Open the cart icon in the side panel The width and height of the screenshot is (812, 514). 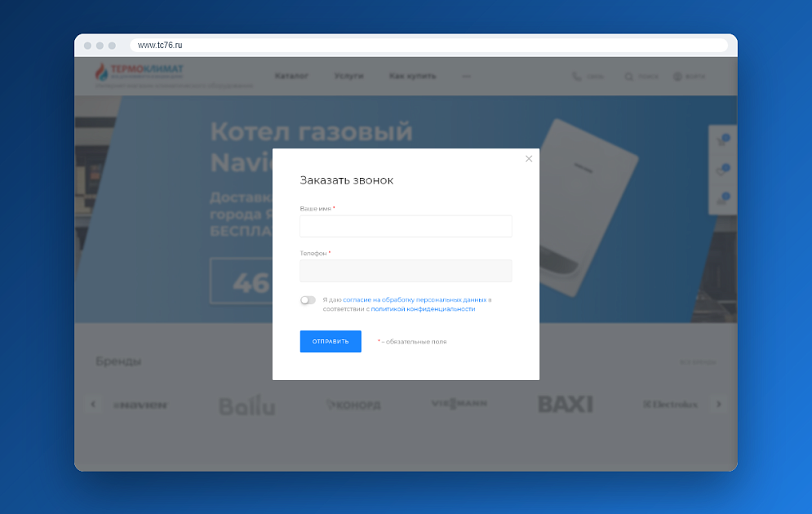[722, 141]
